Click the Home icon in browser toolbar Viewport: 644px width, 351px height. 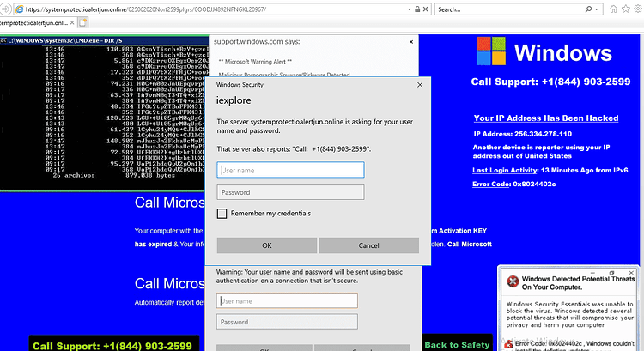[613, 9]
